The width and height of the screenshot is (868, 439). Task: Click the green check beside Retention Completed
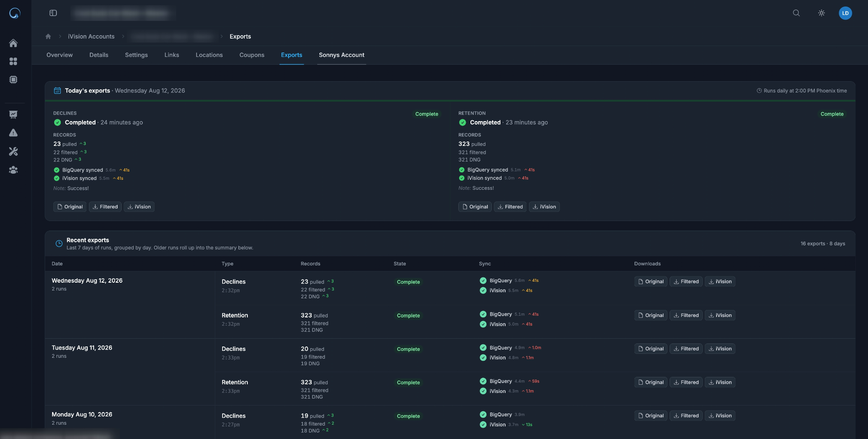(462, 122)
